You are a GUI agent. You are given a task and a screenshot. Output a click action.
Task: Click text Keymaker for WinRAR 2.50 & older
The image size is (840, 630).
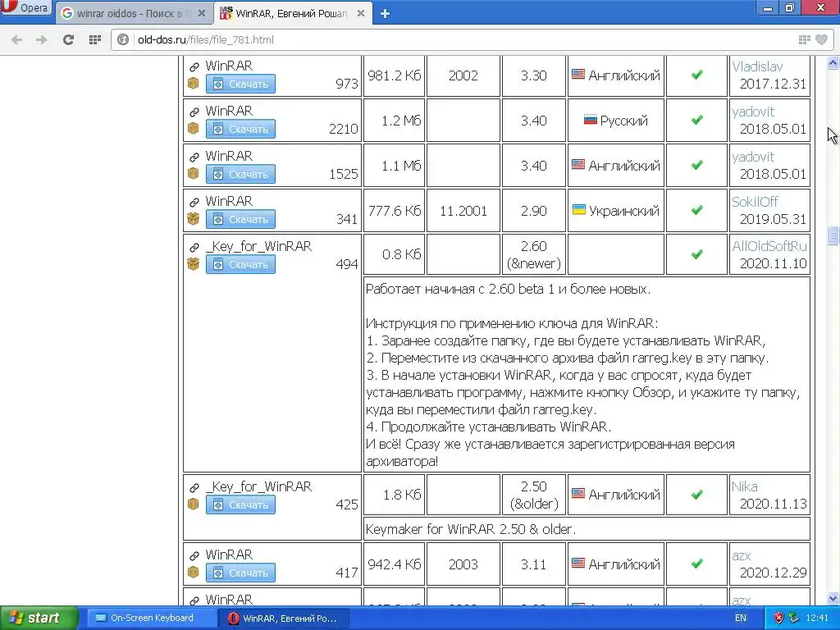[x=470, y=529]
